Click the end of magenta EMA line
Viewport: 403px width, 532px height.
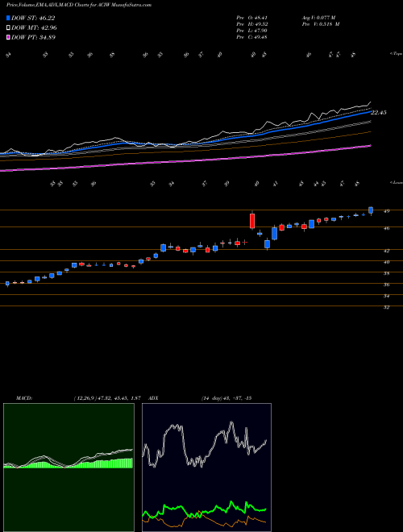[x=369, y=146]
